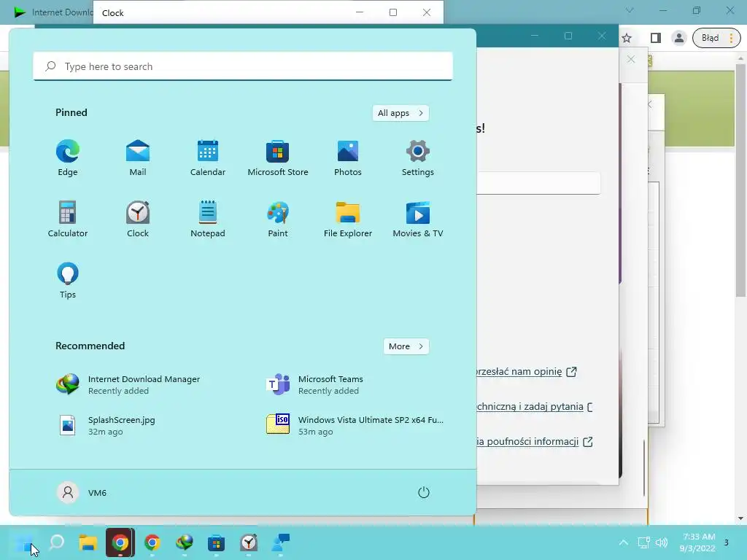Viewport: 747px width, 560px height.
Task: Open the Windows Vista Ultimate SP2 ISO file
Action: tap(354, 425)
